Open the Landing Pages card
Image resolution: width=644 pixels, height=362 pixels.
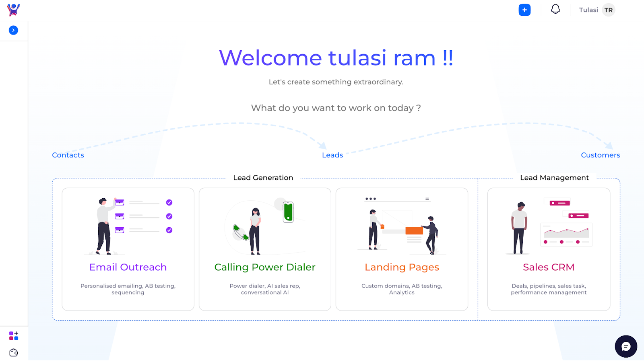[x=402, y=249]
